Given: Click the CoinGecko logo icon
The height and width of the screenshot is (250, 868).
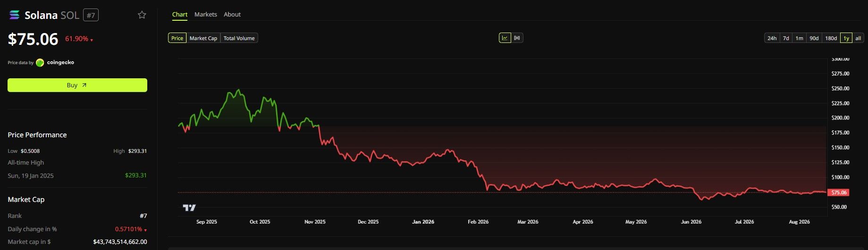Looking at the screenshot, I should point(40,62).
